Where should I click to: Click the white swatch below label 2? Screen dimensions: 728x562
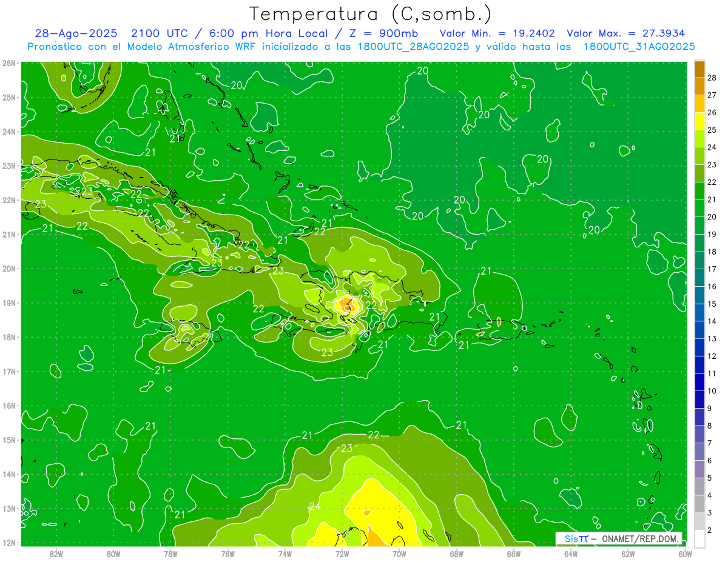point(699,538)
